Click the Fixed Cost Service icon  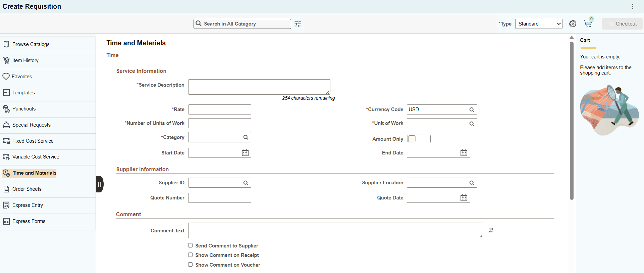click(x=6, y=141)
